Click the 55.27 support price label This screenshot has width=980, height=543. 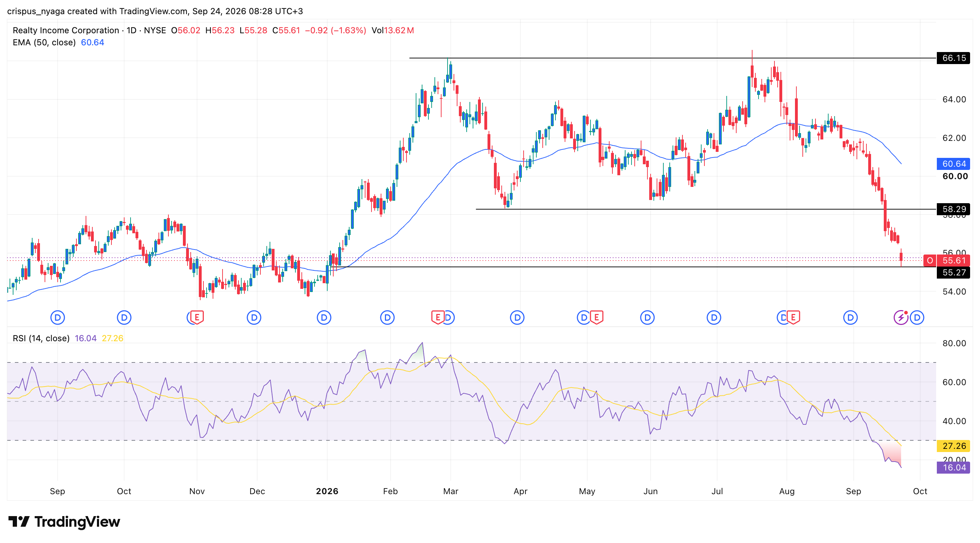point(954,273)
